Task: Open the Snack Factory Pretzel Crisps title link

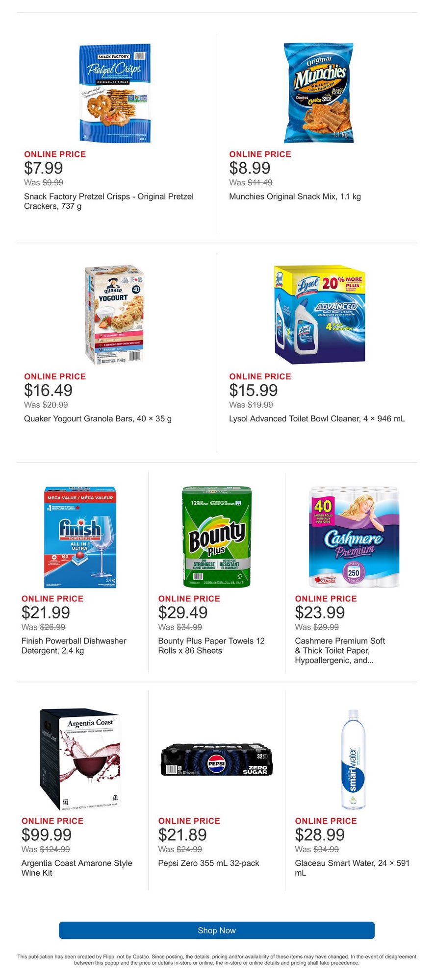Action: [x=109, y=201]
